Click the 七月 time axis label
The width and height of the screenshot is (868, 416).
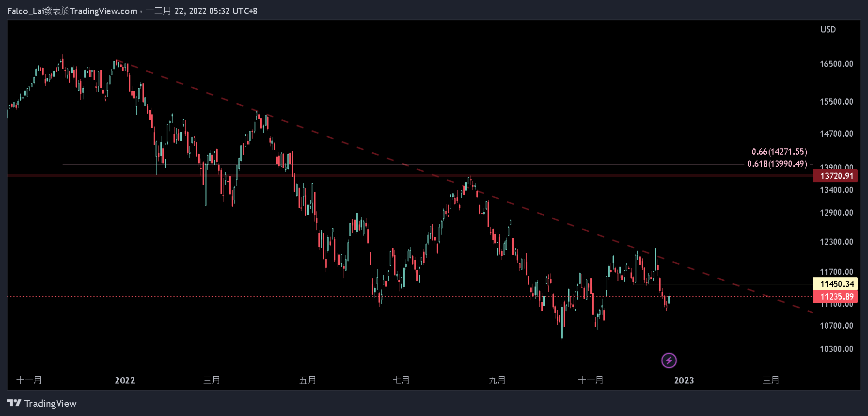(401, 381)
